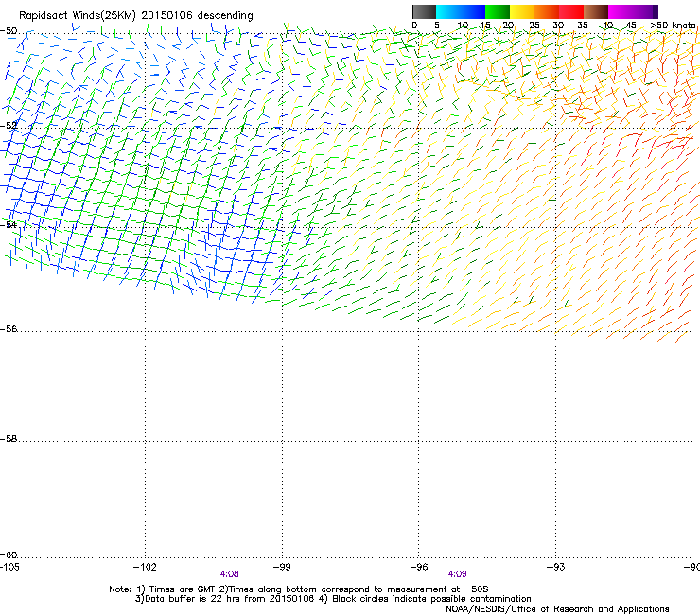The image size is (700, 615).
Task: Click the '25' legend tick label
Action: tap(534, 25)
